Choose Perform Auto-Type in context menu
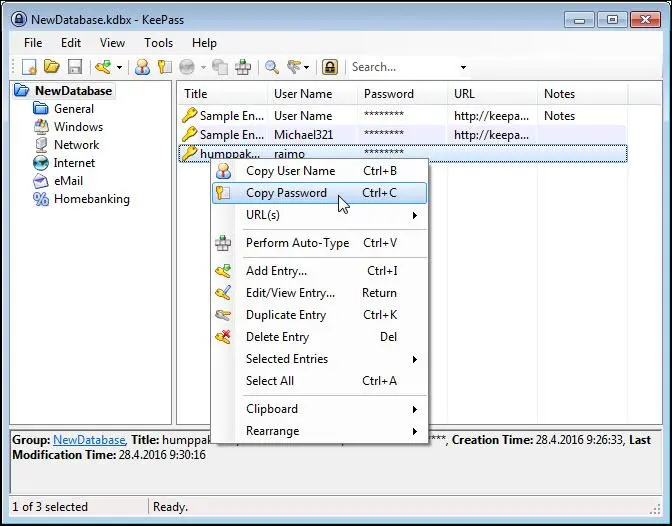The height and width of the screenshot is (526, 672). (320, 243)
